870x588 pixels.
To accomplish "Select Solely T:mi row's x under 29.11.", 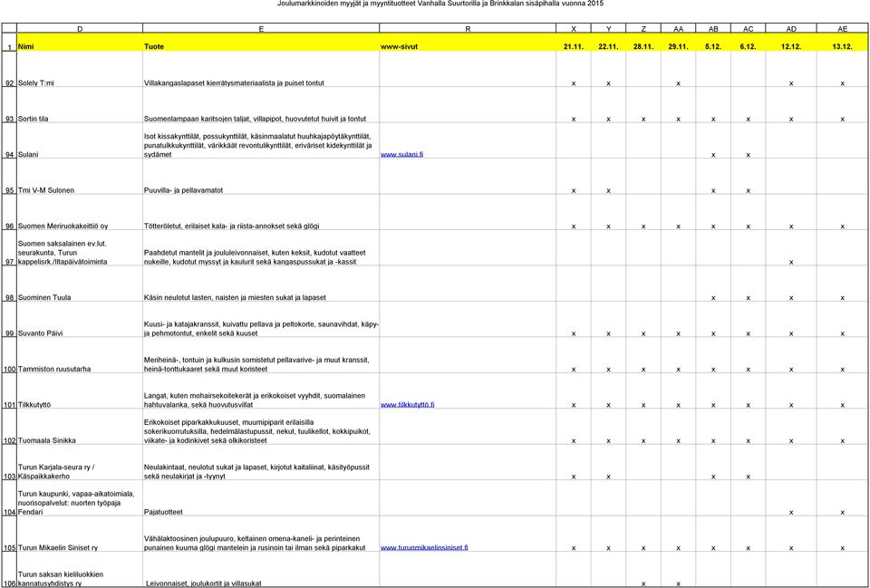I will (678, 83).
